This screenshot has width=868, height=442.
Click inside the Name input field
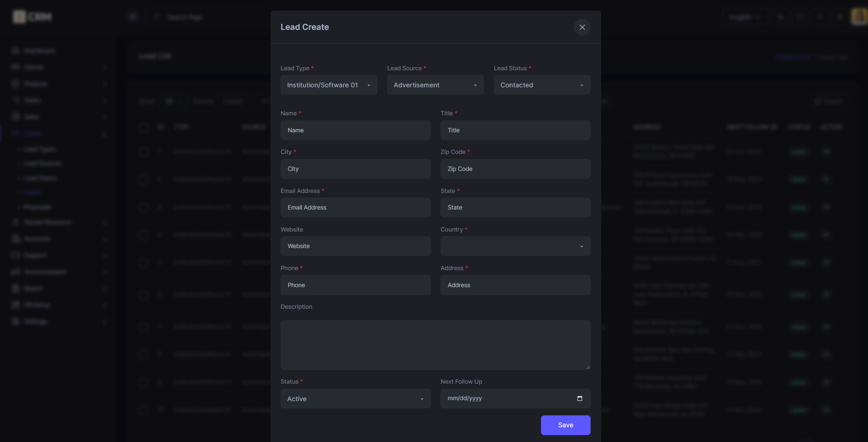(355, 130)
